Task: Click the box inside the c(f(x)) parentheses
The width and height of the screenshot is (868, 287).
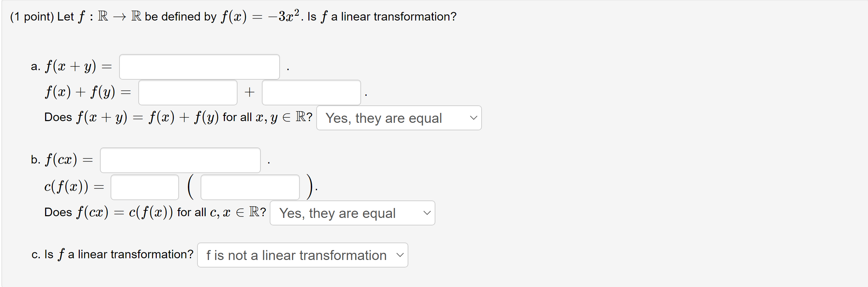Action: tap(250, 187)
